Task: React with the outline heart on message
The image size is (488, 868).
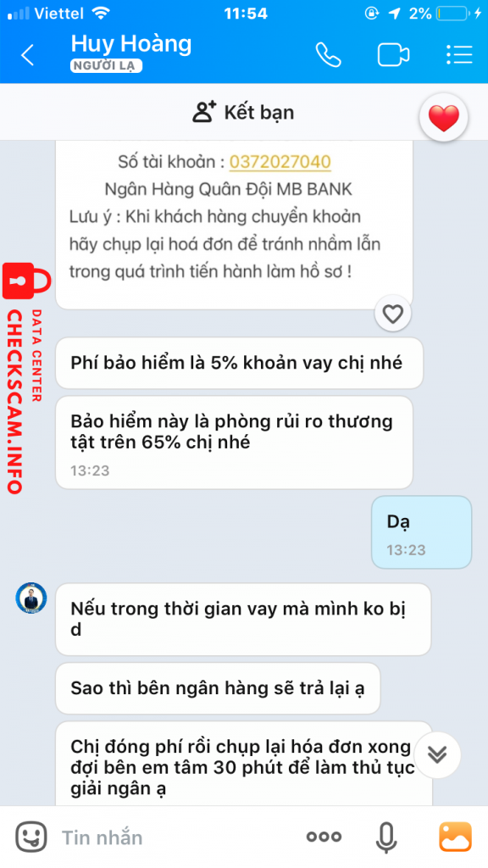Action: click(x=393, y=314)
